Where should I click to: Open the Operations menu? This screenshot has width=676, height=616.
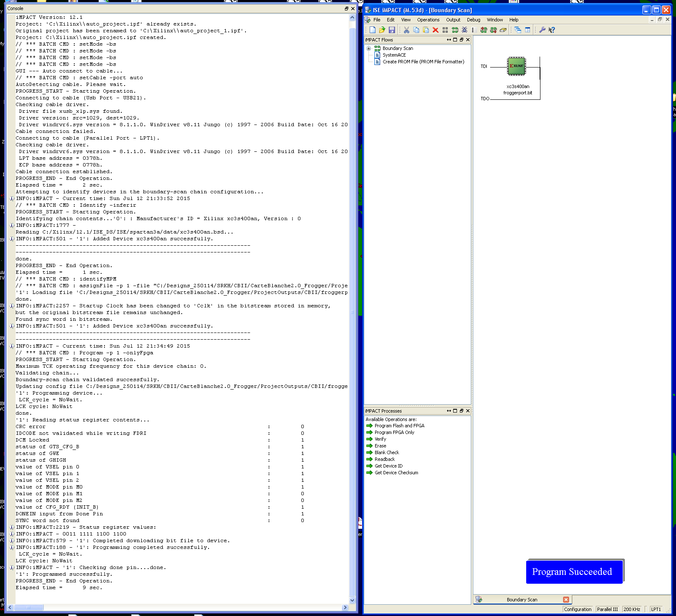[x=428, y=20]
